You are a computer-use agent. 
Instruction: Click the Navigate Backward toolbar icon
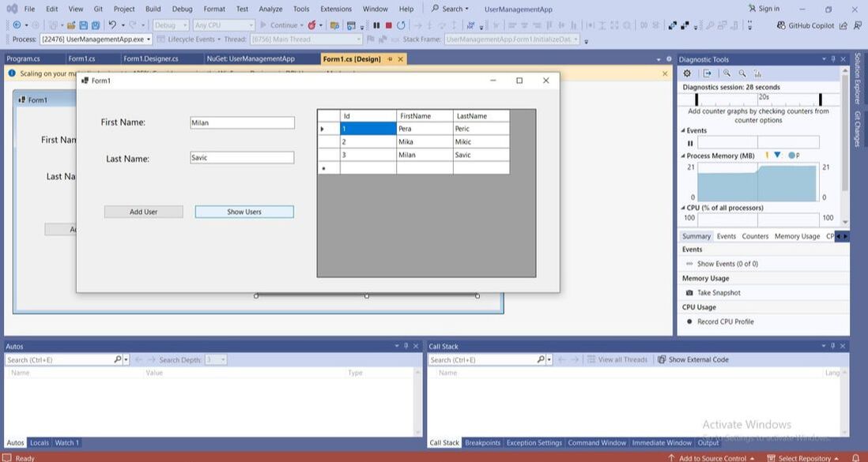(x=17, y=25)
